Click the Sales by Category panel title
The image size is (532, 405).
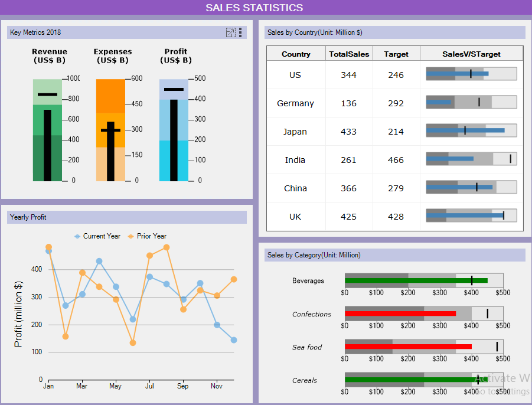pyautogui.click(x=314, y=255)
